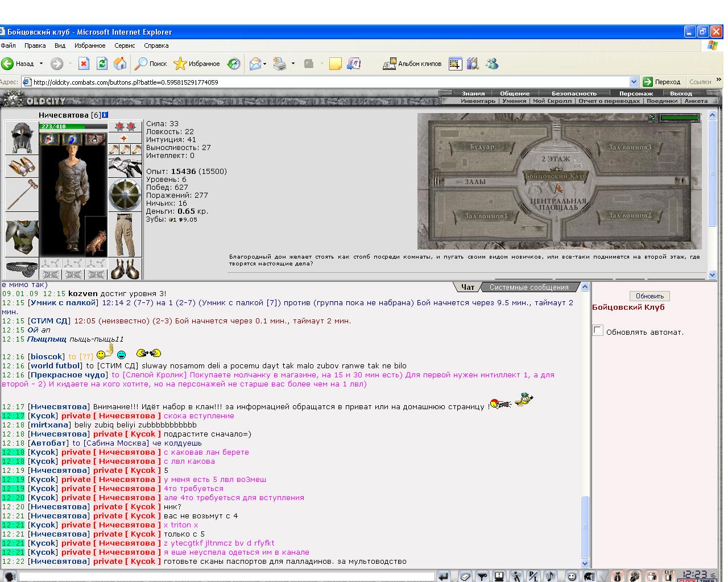This screenshot has height=582, width=728.
Task: Click the IE Stop toolbar icon
Action: (84, 64)
